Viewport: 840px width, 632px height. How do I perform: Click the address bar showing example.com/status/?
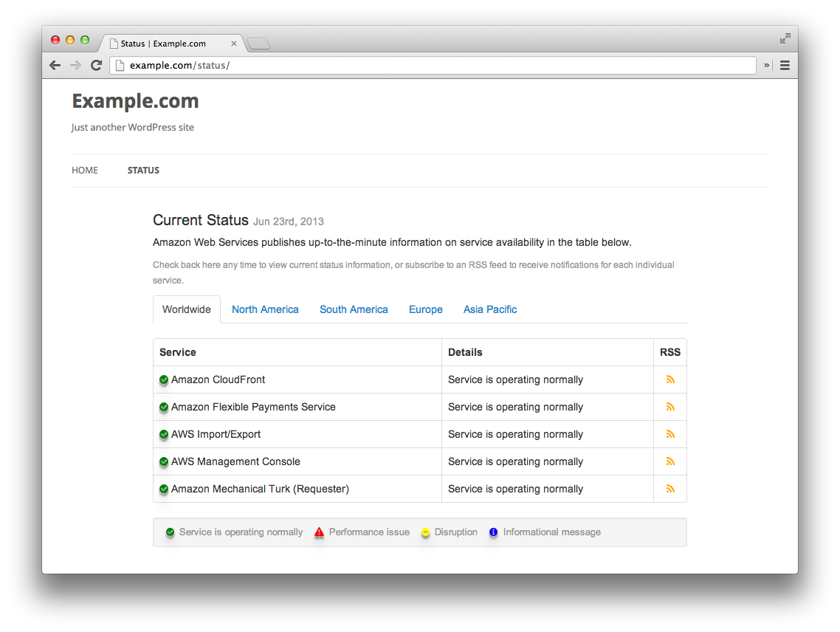tap(433, 66)
